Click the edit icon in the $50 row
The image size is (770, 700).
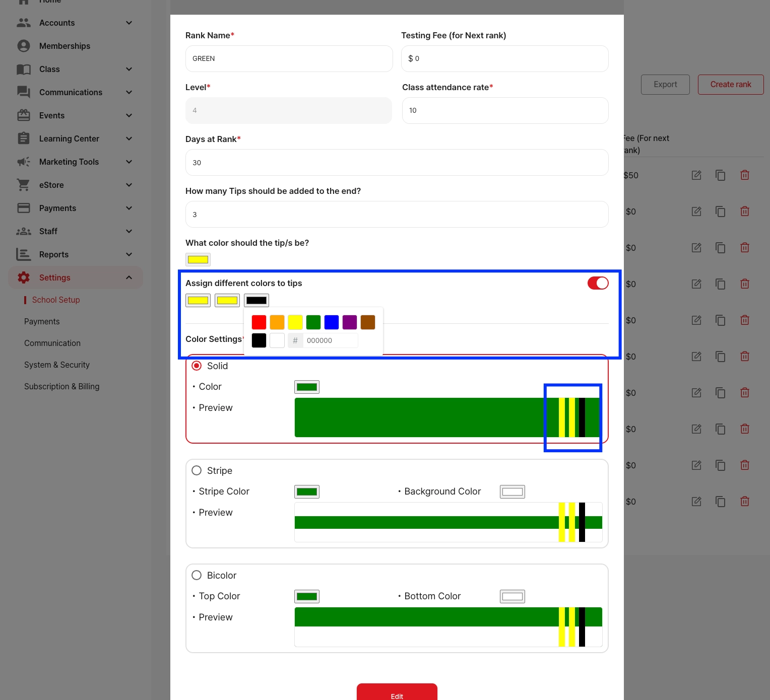(696, 175)
